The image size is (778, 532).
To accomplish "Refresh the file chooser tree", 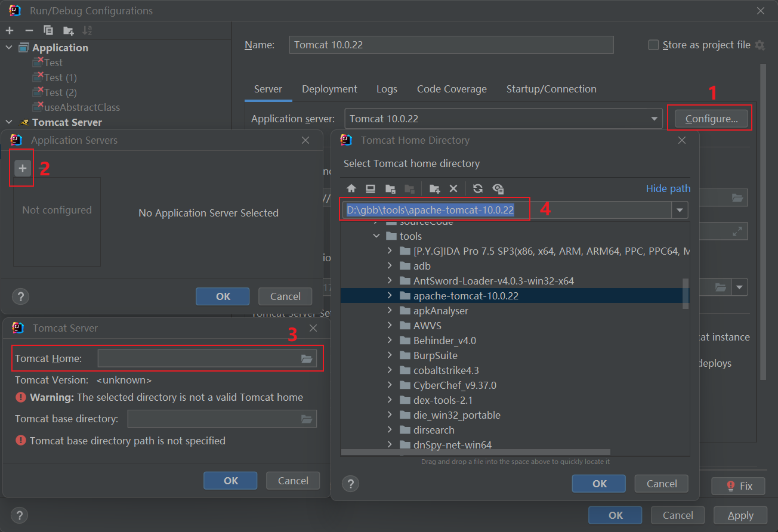I will coord(478,188).
